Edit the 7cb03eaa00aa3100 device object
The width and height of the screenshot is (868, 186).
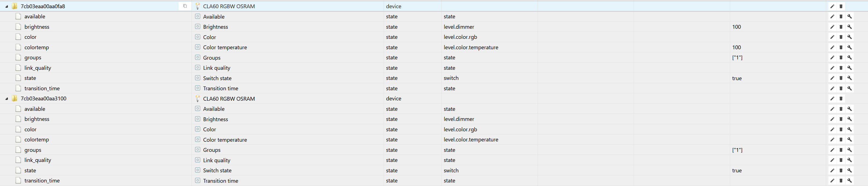pyautogui.click(x=832, y=99)
